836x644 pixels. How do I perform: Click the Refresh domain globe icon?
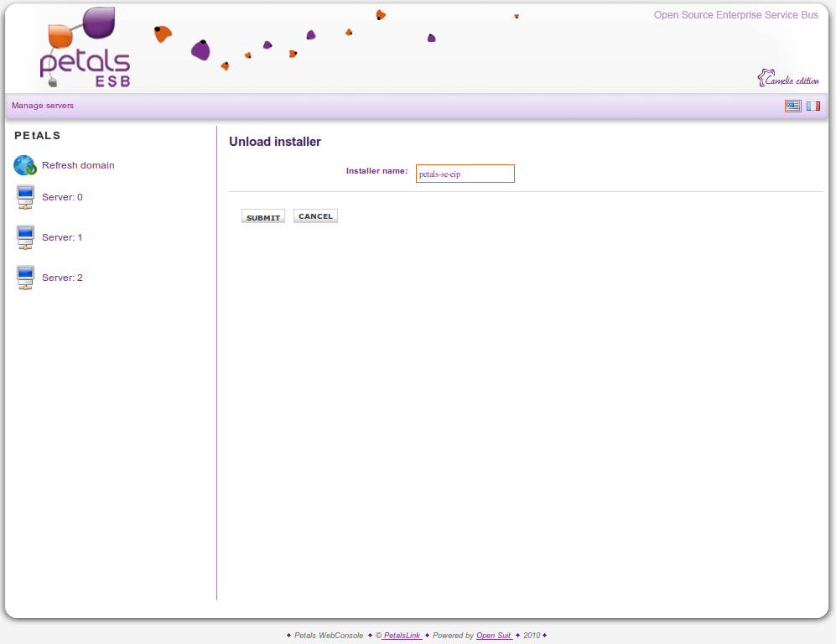[x=24, y=165]
